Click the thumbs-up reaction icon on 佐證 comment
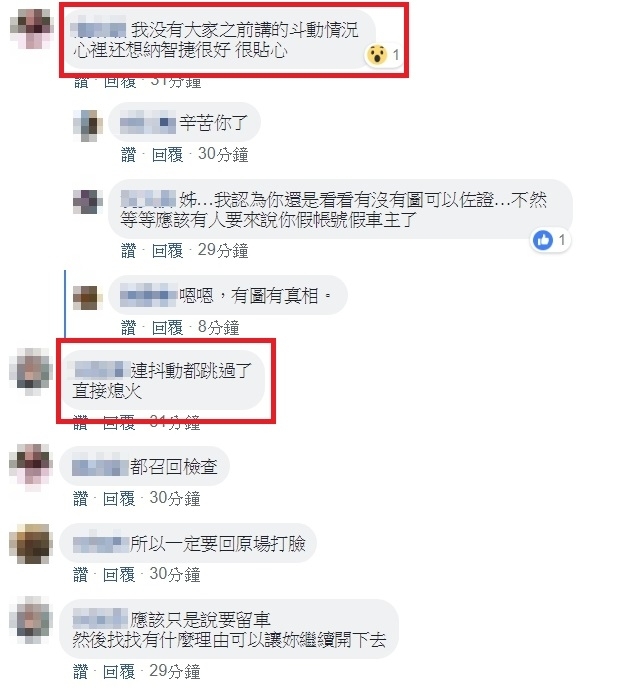The height and width of the screenshot is (695, 622). (543, 240)
